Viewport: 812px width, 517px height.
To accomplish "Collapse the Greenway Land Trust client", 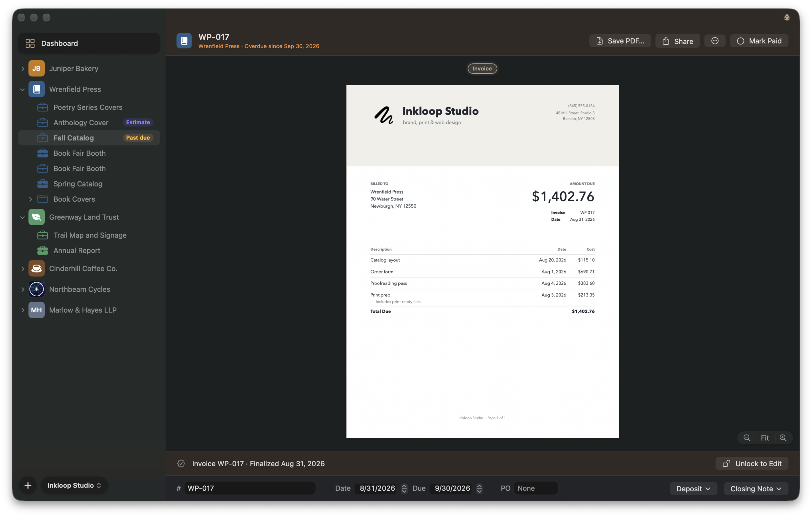I will pyautogui.click(x=23, y=217).
